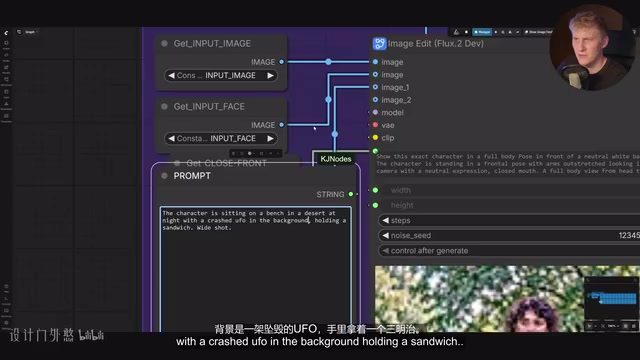Click the green height input port
Screen dimensions: 640x360
375,205
